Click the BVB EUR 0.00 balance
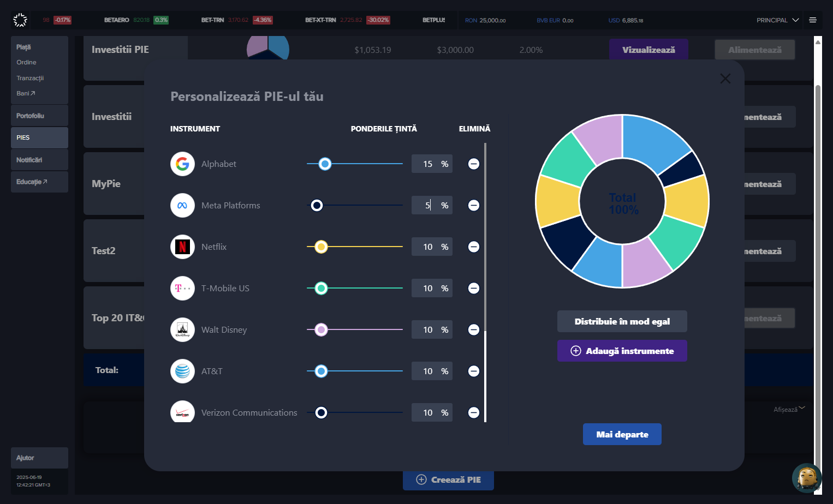This screenshot has width=833, height=504. pos(555,20)
